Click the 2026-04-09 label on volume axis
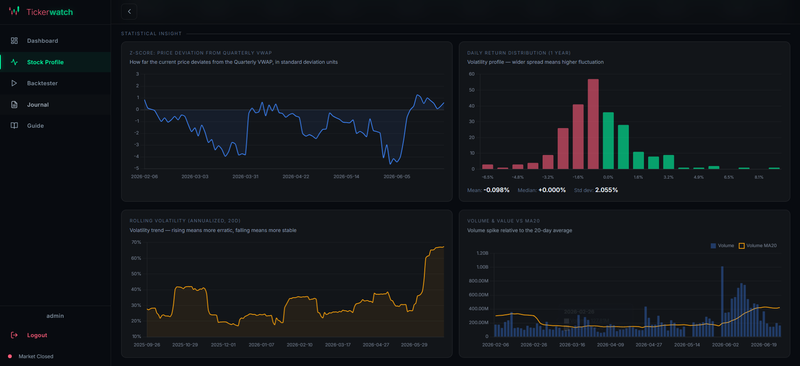The width and height of the screenshot is (800, 366). click(x=611, y=345)
